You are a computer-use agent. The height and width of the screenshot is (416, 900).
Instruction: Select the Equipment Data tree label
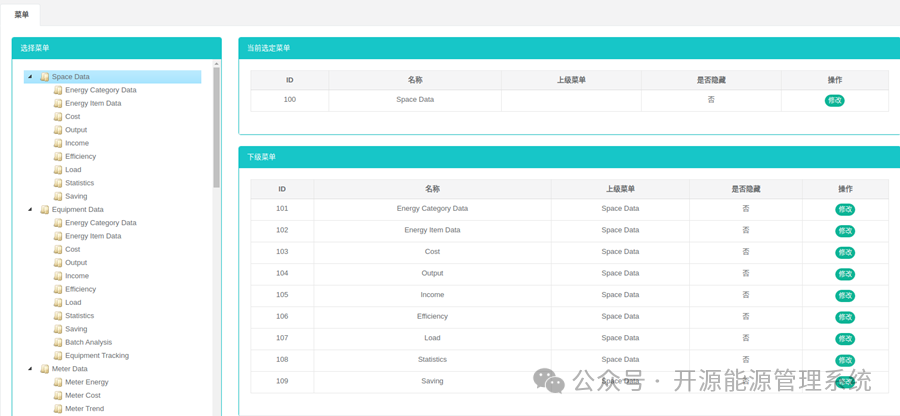77,209
